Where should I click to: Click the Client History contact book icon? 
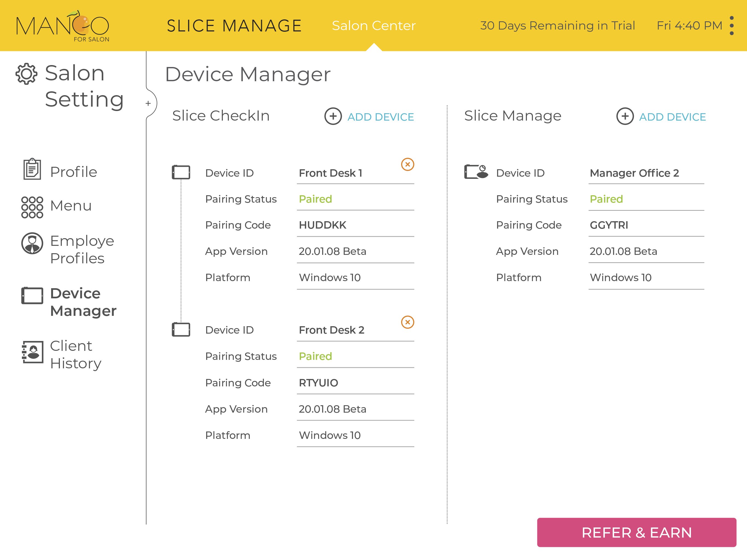pos(33,352)
